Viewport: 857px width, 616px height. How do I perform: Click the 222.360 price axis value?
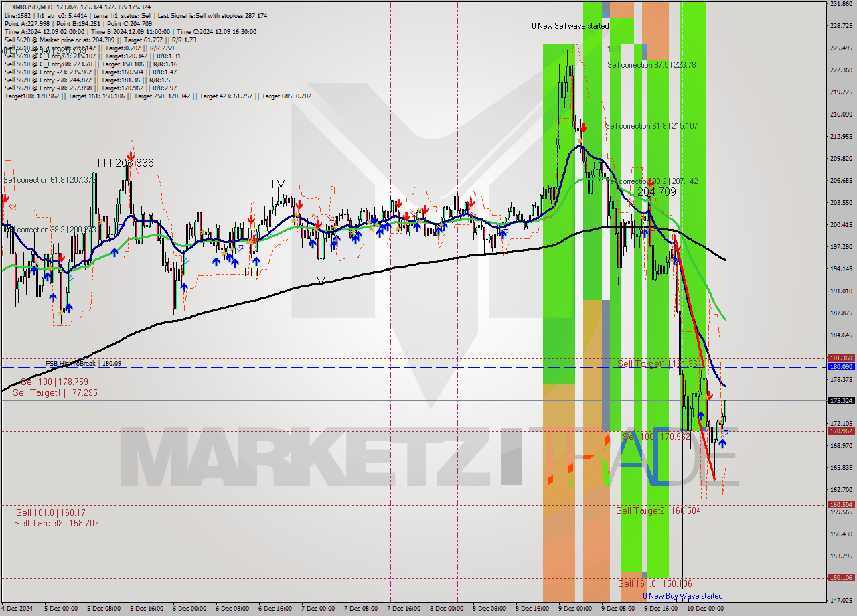(841, 70)
